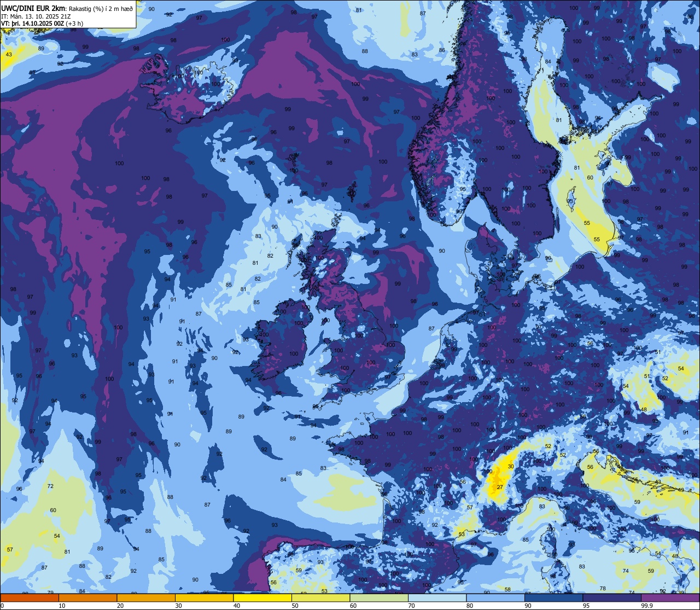Viewport: 700px width, 610px height.
Task: Select the 40–50 bright yellow legend swatch
Action: point(262,598)
